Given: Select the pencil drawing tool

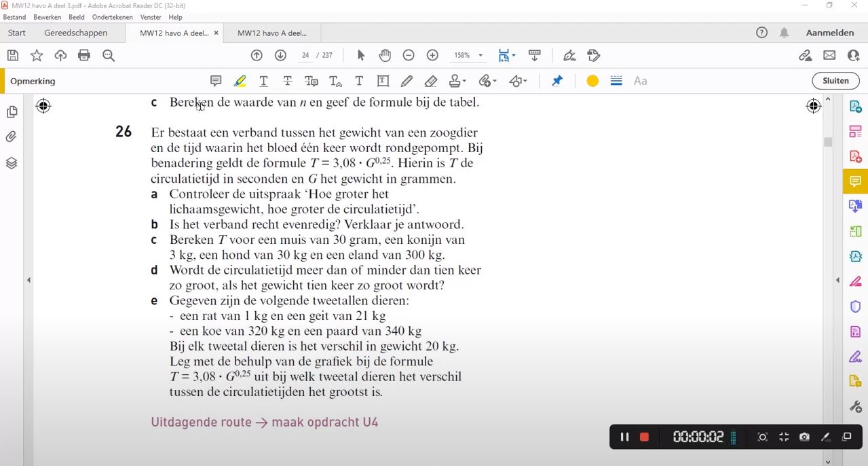Looking at the screenshot, I should point(407,81).
